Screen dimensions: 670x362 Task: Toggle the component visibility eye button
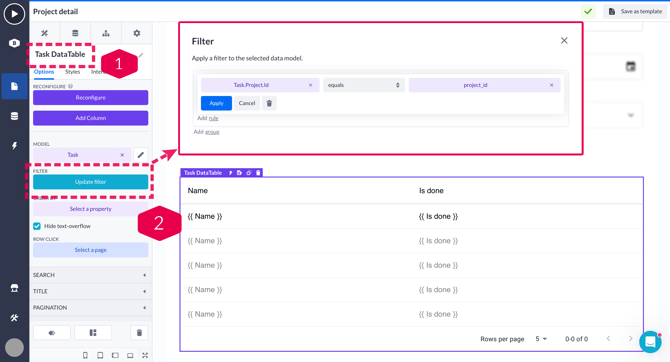point(52,333)
